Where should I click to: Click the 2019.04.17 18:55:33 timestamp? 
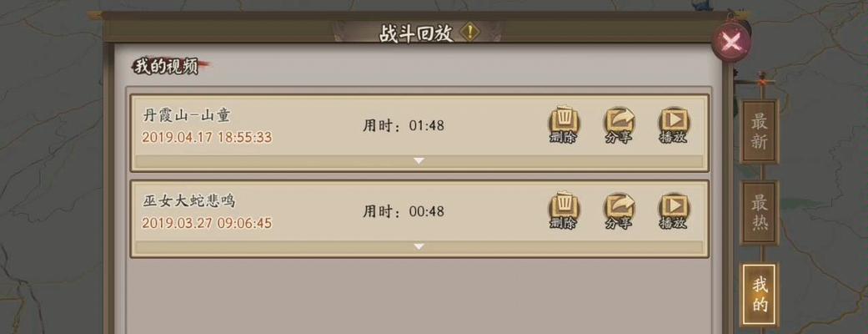tap(207, 137)
